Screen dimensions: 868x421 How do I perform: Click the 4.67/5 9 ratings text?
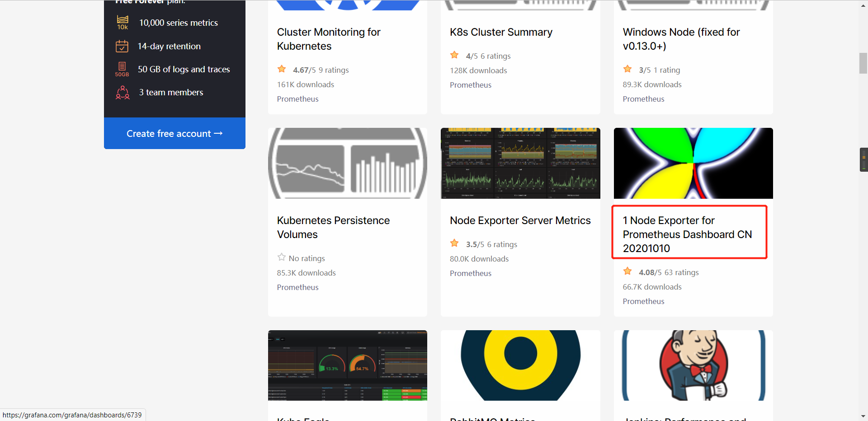coord(321,70)
